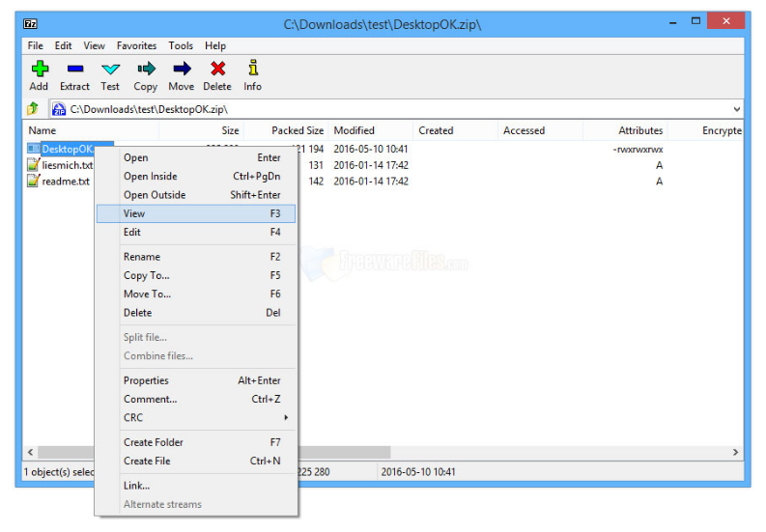Screen dimensions: 766x532
Task: Close the 7-Zip window
Action: [726, 21]
